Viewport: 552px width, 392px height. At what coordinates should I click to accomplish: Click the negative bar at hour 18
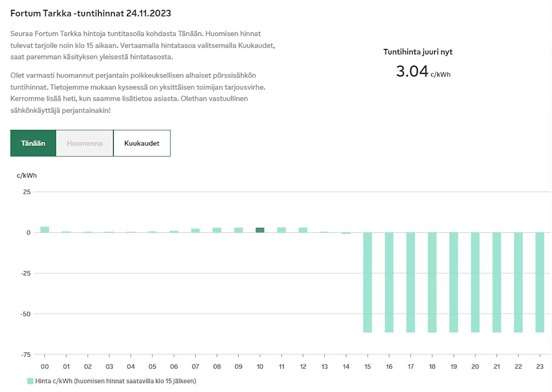pos(432,283)
